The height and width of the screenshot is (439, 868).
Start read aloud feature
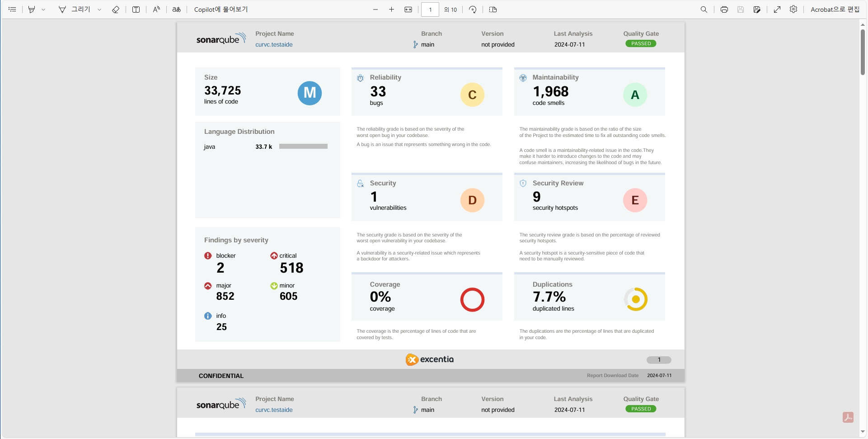[x=156, y=9]
